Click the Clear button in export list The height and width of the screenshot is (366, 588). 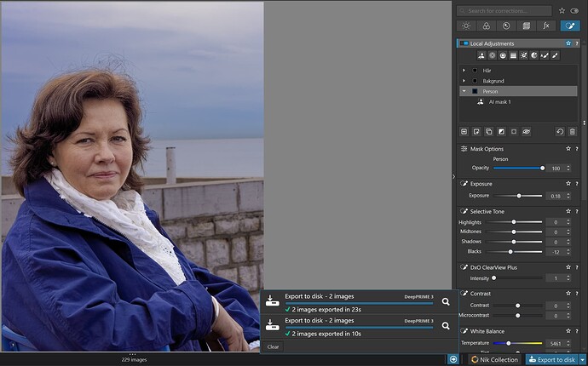(x=273, y=346)
